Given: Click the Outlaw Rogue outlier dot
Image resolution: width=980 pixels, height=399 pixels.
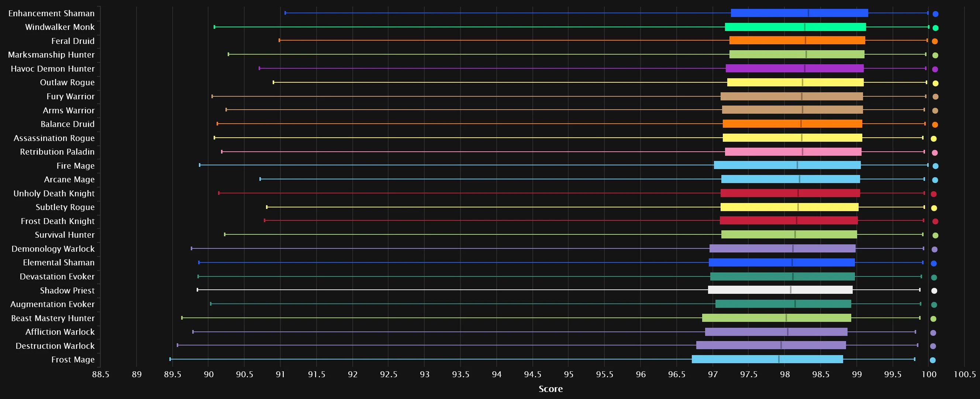Looking at the screenshot, I should coord(935,83).
